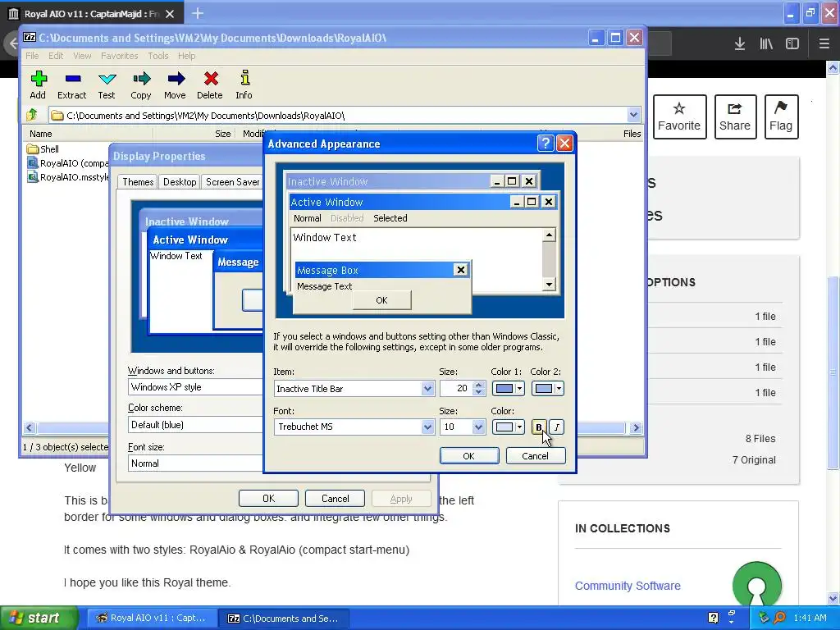Click the Advanced Appearance help question button
This screenshot has height=630, width=840.
pyautogui.click(x=545, y=144)
